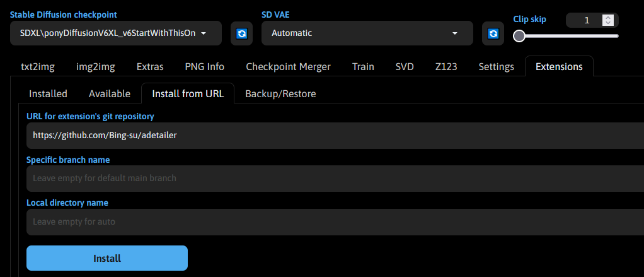Open the img2img tab
Viewport: 644px width, 277px height.
coord(95,67)
